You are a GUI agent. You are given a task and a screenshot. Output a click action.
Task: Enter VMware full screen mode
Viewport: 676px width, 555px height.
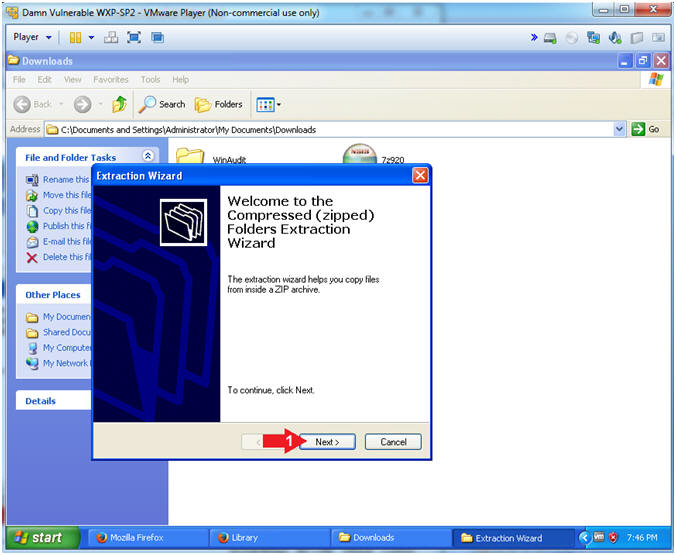point(134,38)
